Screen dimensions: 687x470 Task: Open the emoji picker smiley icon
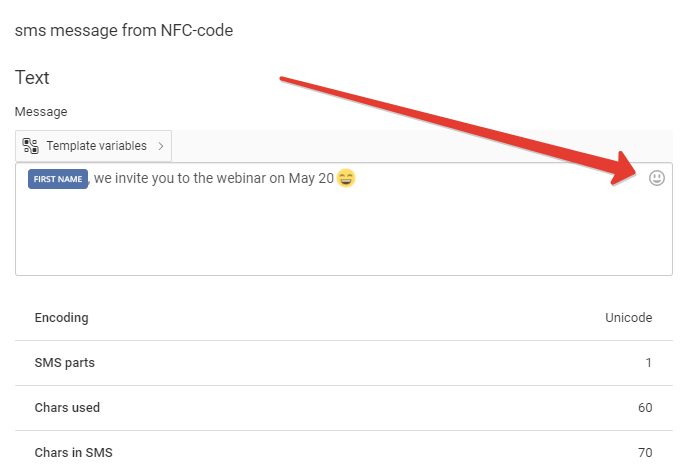(656, 178)
